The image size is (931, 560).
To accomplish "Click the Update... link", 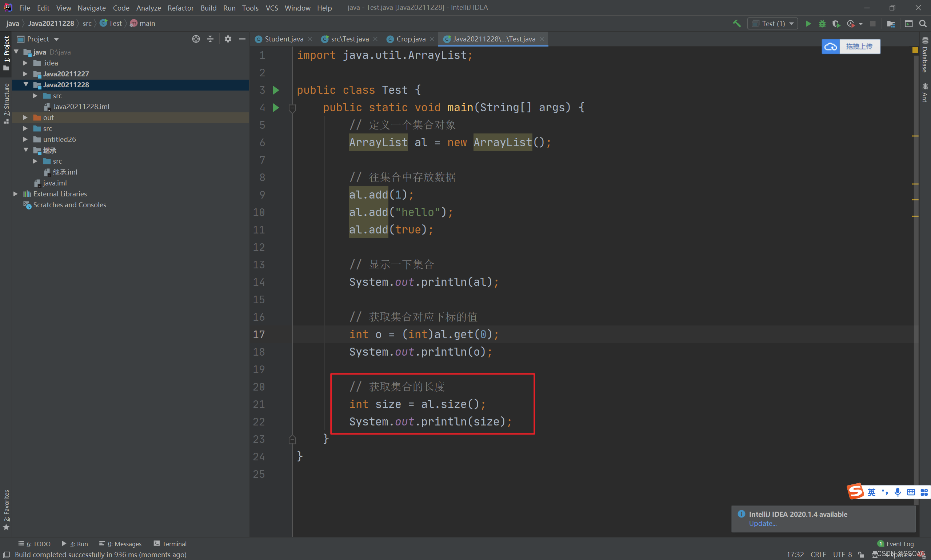I will tap(762, 523).
